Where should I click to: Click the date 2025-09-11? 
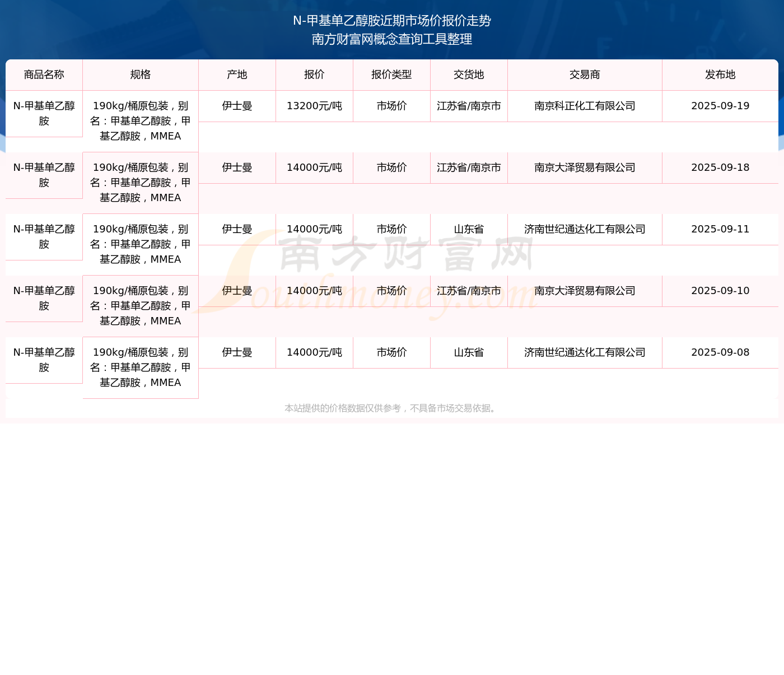pyautogui.click(x=720, y=229)
